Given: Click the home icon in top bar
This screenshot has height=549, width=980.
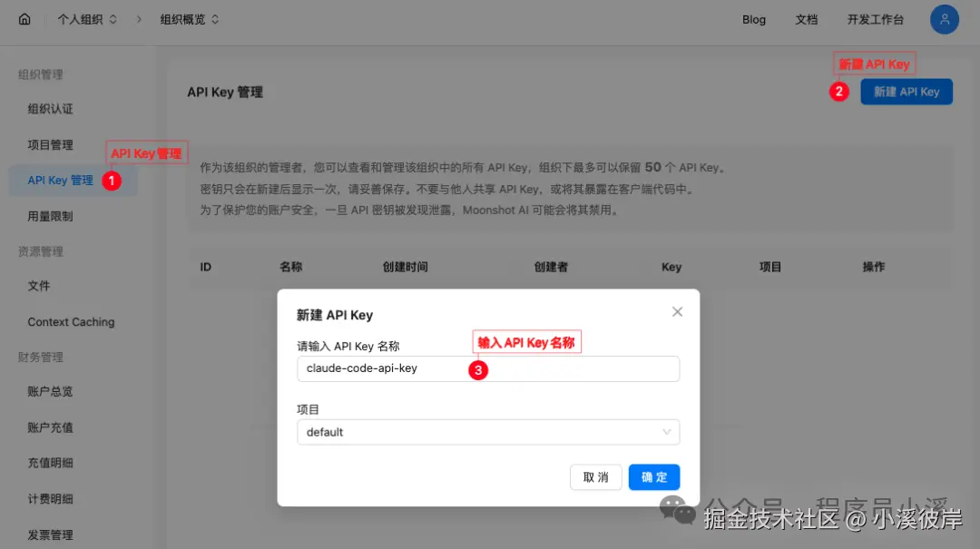Looking at the screenshot, I should click(x=24, y=19).
